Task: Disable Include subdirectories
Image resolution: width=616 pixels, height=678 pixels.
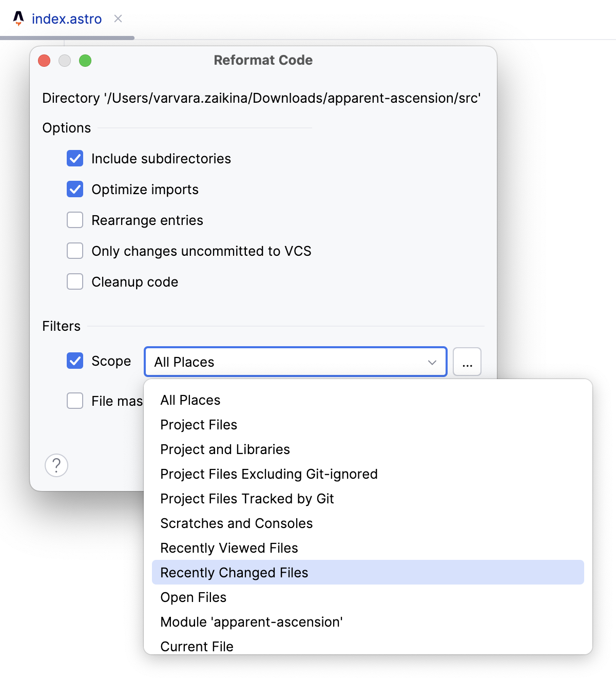Action: click(75, 158)
